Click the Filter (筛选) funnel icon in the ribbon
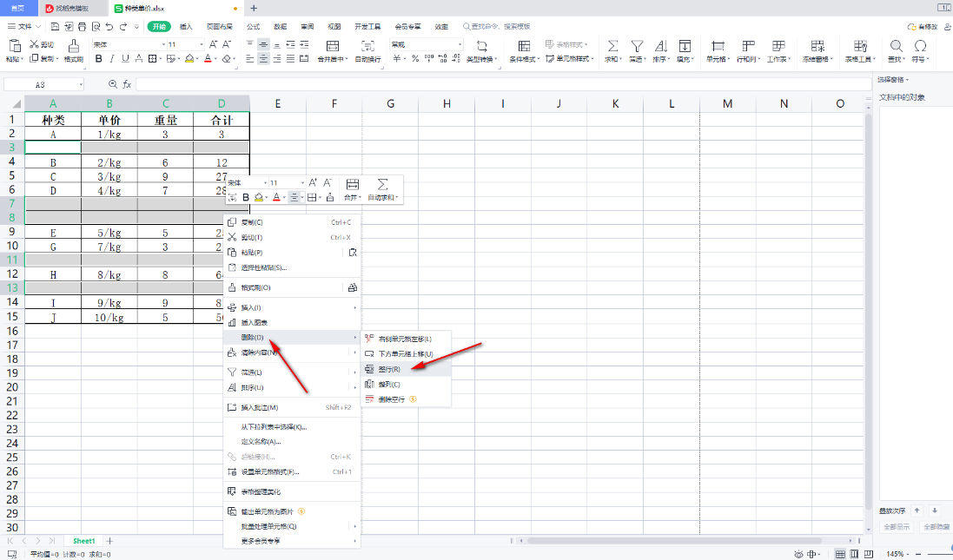 pyautogui.click(x=637, y=46)
